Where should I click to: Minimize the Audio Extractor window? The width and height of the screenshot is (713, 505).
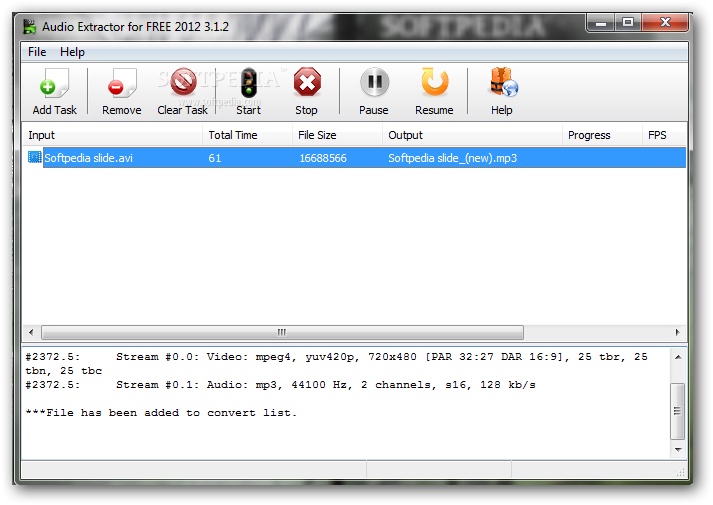tap(601, 23)
